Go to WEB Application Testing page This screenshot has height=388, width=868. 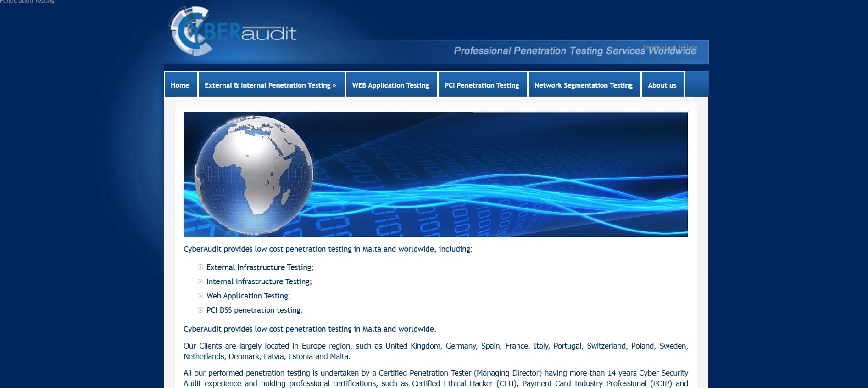click(391, 84)
